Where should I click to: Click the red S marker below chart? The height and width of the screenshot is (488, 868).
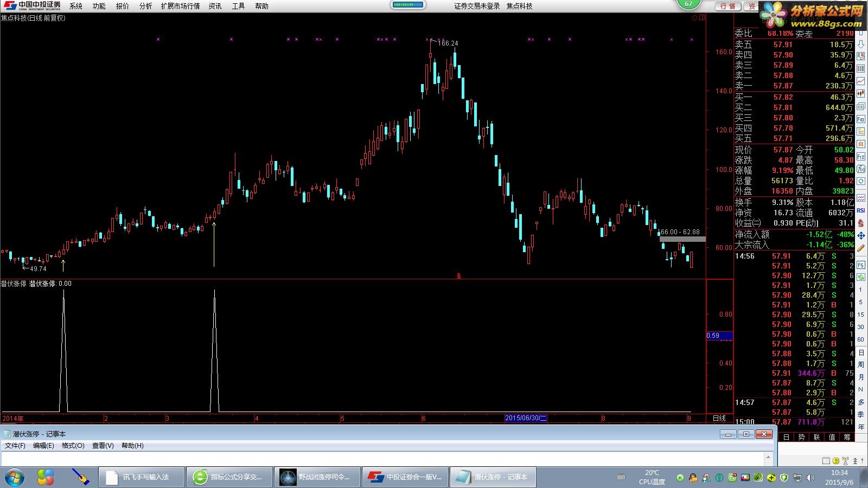459,276
